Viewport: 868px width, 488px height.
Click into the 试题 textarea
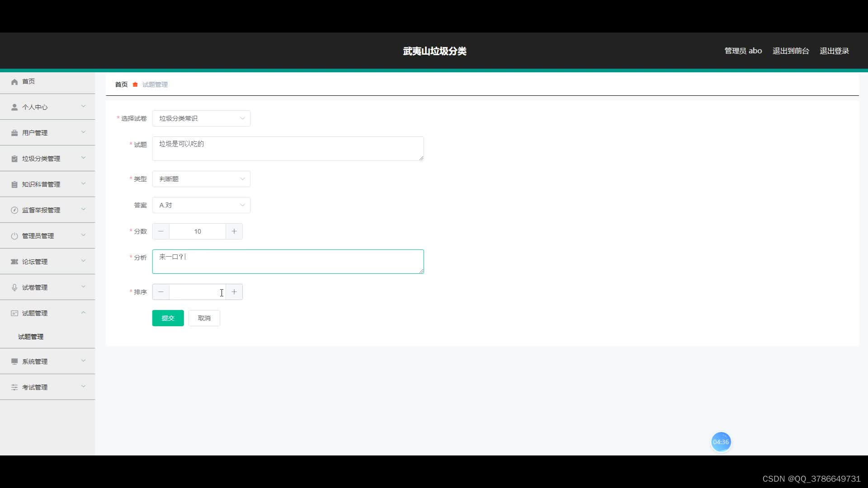pyautogui.click(x=288, y=149)
